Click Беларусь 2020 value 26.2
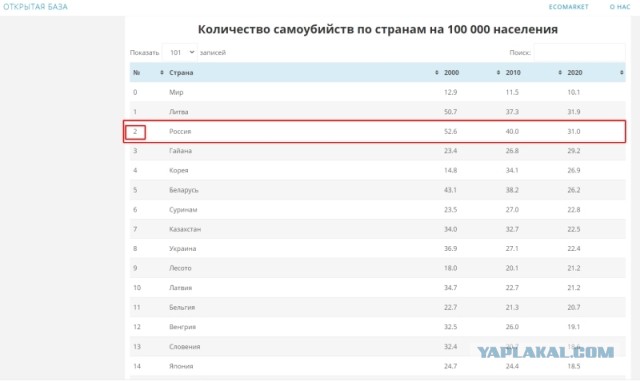The width and height of the screenshot is (640, 382). [x=574, y=190]
